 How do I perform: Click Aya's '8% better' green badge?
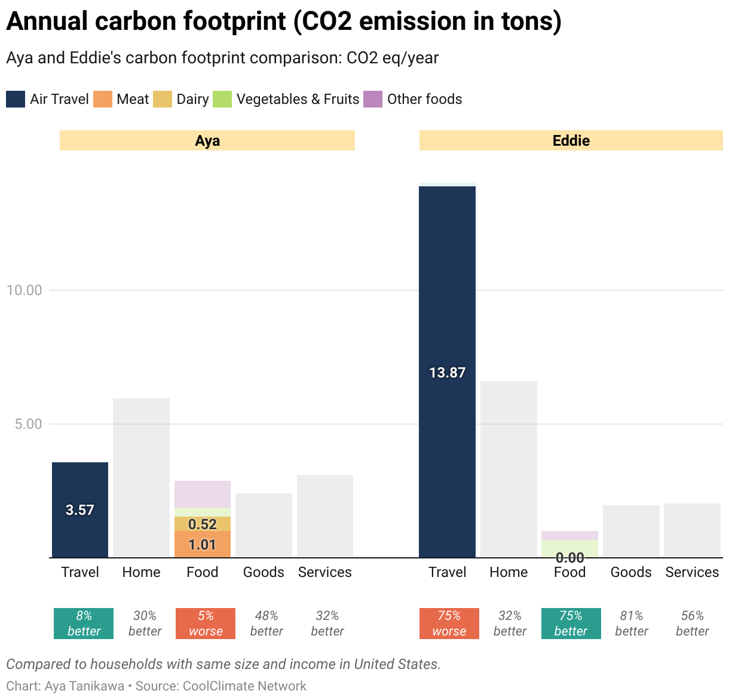click(84, 624)
